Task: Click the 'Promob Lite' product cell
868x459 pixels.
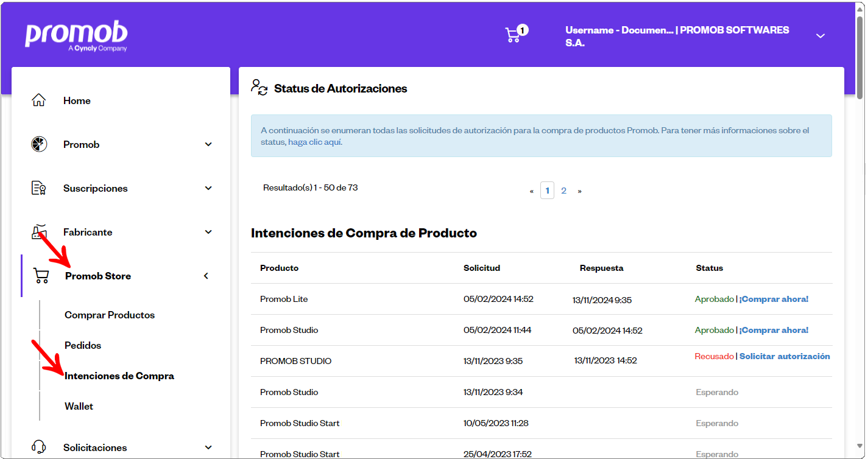Action: point(284,299)
